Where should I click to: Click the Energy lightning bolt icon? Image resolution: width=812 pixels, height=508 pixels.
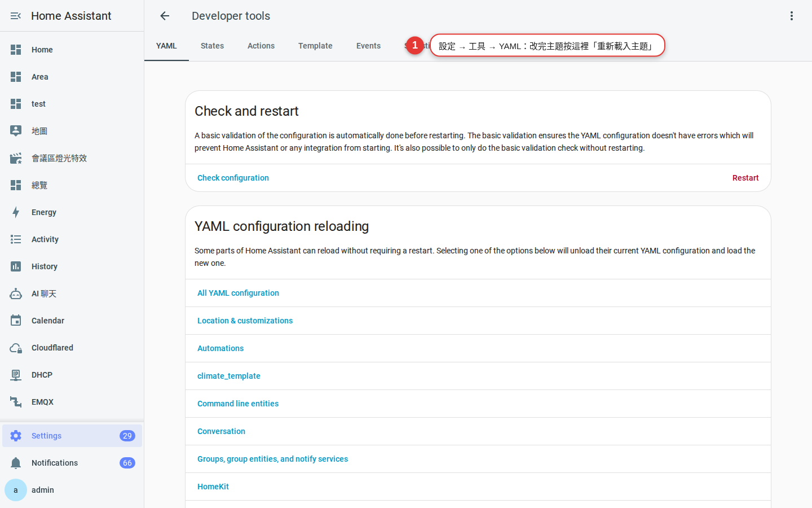click(x=16, y=212)
